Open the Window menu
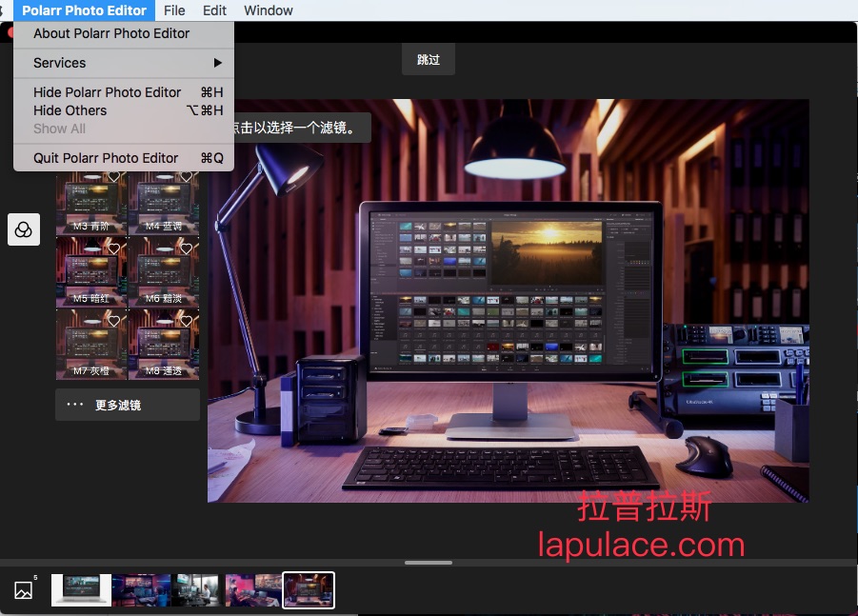 (x=269, y=10)
